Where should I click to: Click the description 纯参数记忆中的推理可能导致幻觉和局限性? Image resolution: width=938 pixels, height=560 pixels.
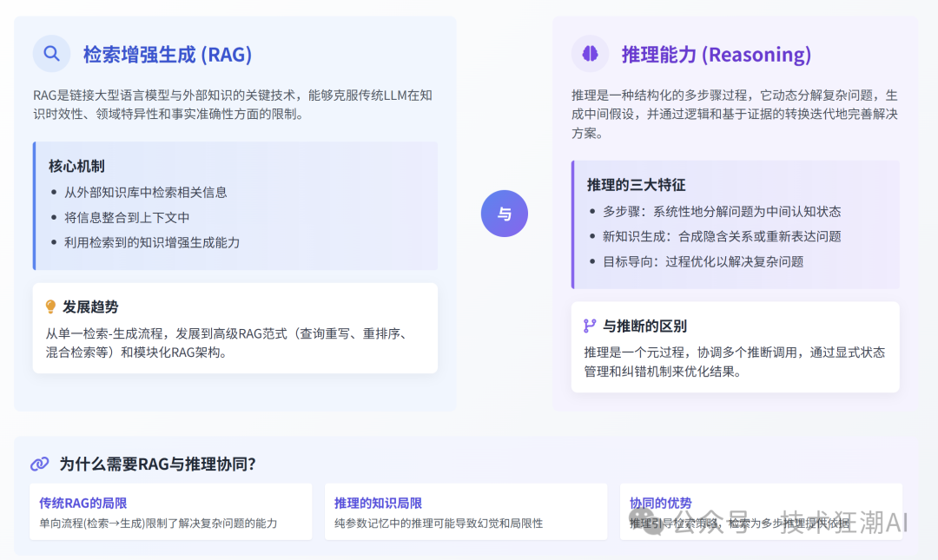439,524
